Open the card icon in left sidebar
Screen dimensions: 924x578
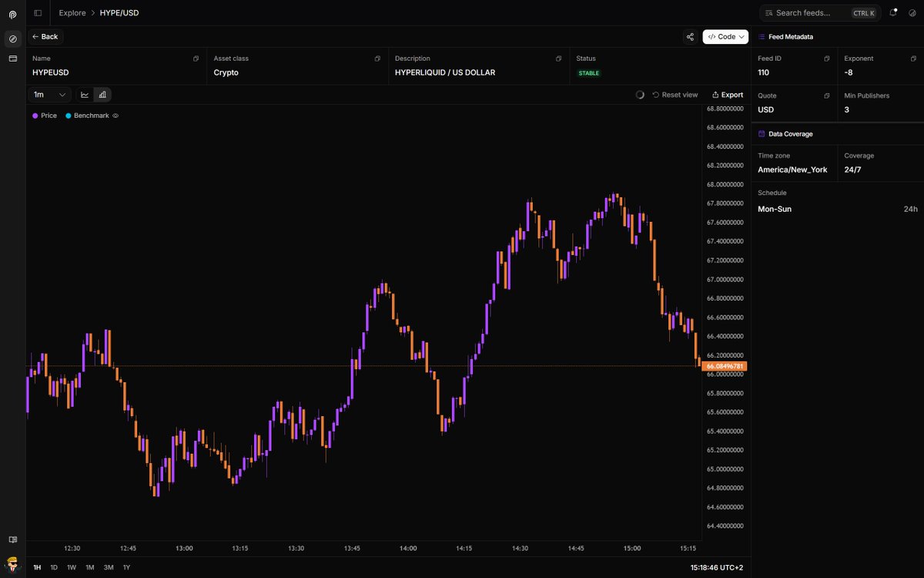coord(12,59)
